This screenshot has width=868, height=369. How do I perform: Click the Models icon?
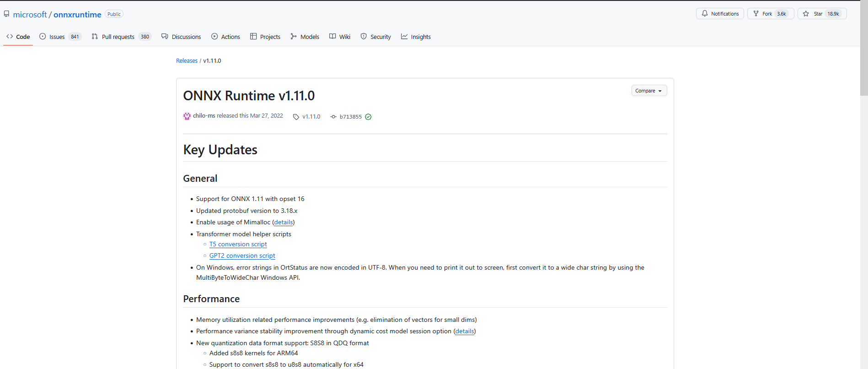(x=294, y=36)
